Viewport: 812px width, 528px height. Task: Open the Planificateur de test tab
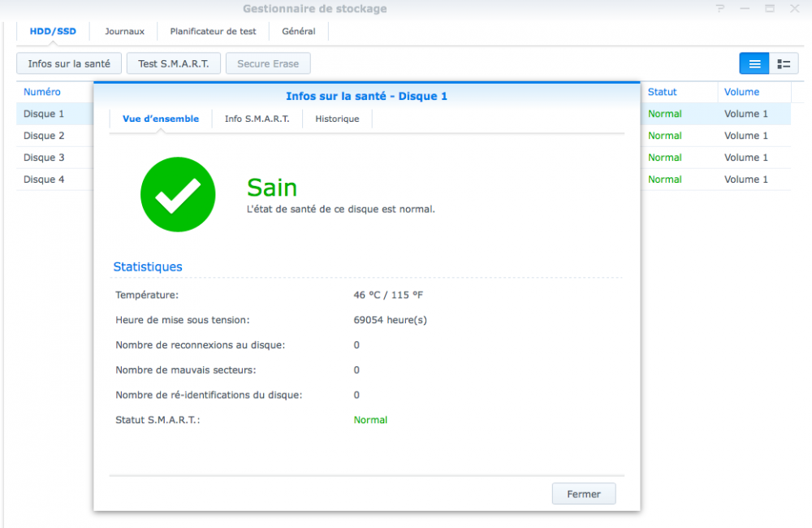pos(213,31)
